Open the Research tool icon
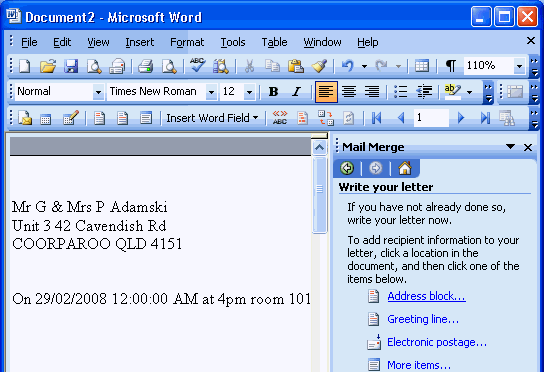Viewport: 544px width, 372px height. point(221,66)
